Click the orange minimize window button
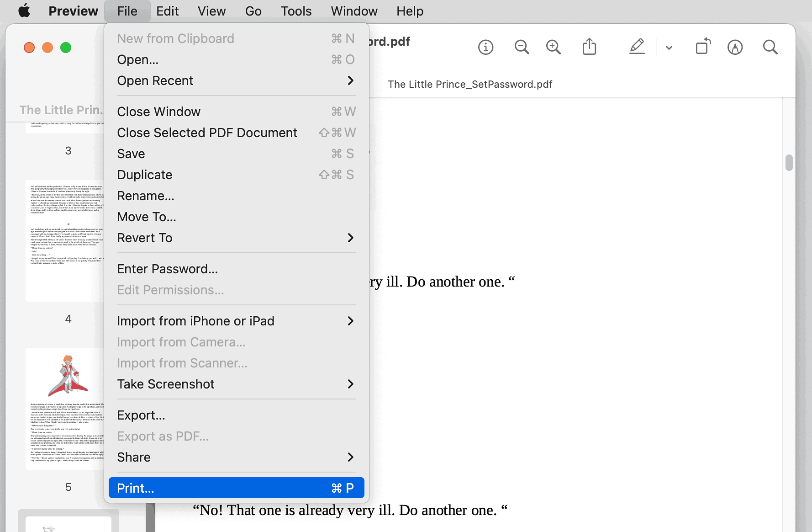The image size is (812, 532). 47,48
